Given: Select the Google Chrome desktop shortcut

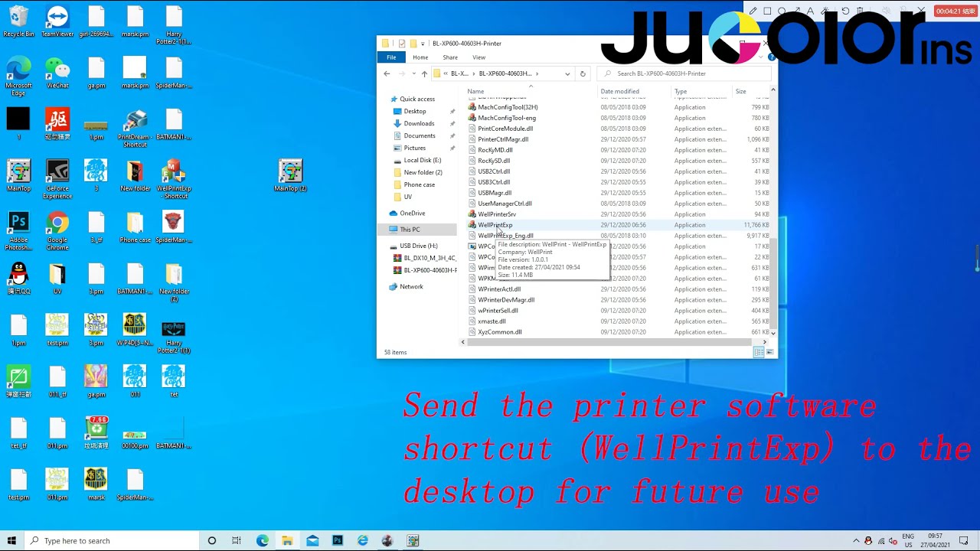Looking at the screenshot, I should point(57,231).
